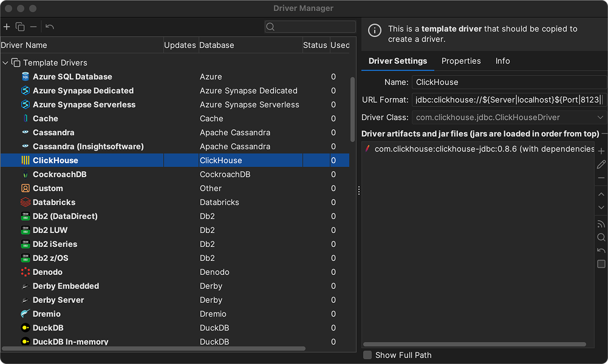Add a new driver library artifact
This screenshot has width=608, height=364.
(x=601, y=150)
